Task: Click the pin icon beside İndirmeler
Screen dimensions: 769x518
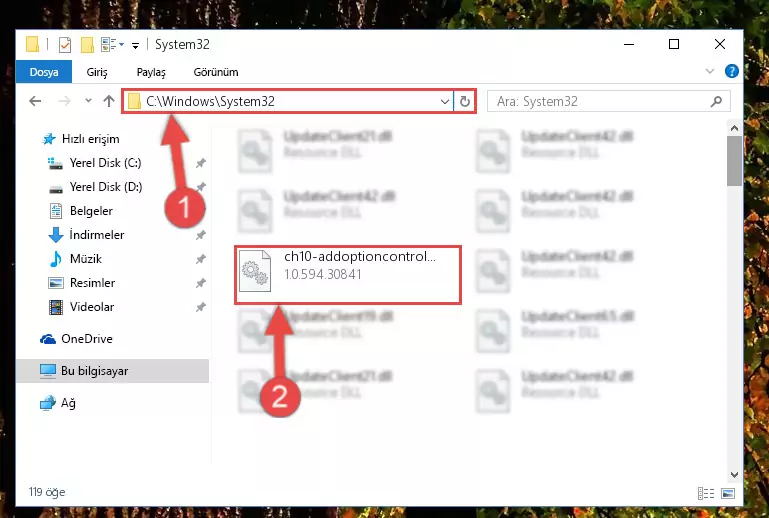Action: click(201, 235)
